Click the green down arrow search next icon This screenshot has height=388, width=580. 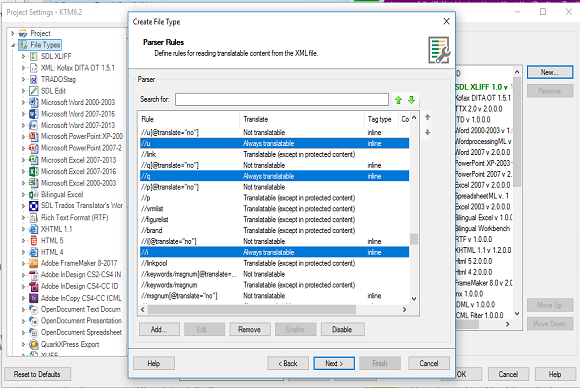coord(411,100)
